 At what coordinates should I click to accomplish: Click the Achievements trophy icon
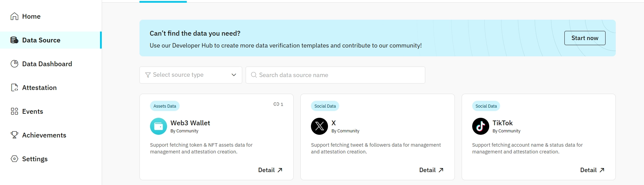(x=14, y=135)
